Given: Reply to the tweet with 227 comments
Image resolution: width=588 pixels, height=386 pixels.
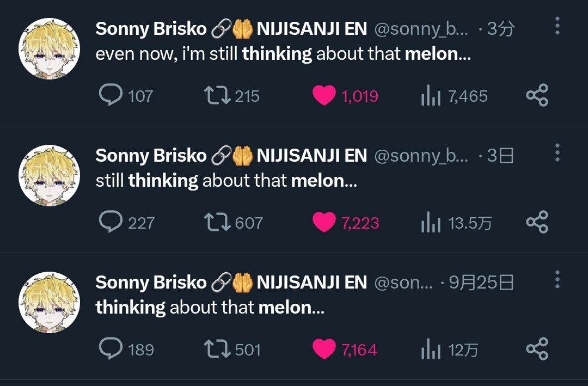Looking at the screenshot, I should point(111,222).
